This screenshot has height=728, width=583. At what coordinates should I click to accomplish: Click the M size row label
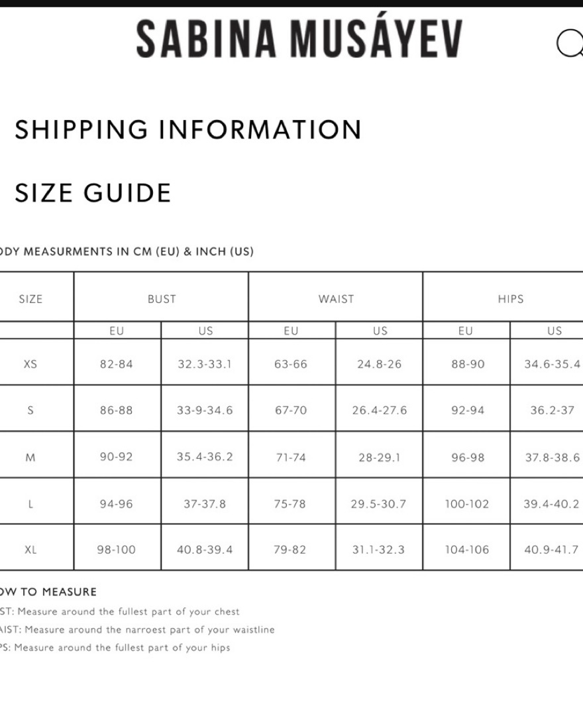click(x=30, y=457)
